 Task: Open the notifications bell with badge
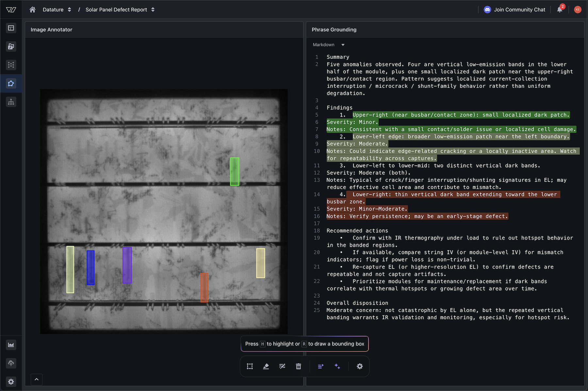(x=559, y=9)
